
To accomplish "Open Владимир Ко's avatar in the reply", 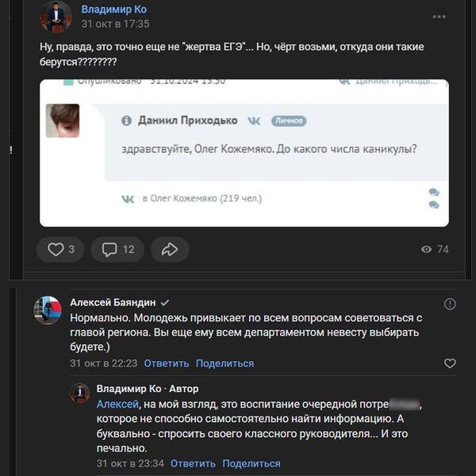I will pos(79,393).
